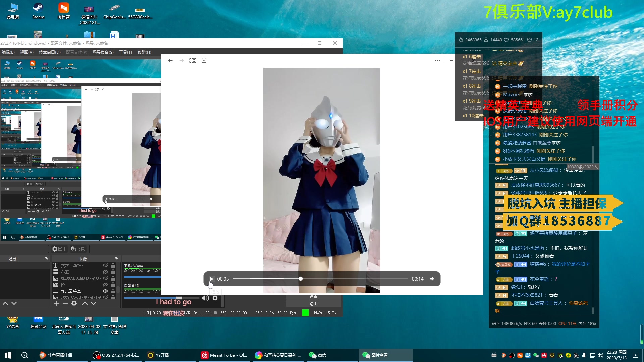Click the video progress slider handle

pyautogui.click(x=301, y=279)
